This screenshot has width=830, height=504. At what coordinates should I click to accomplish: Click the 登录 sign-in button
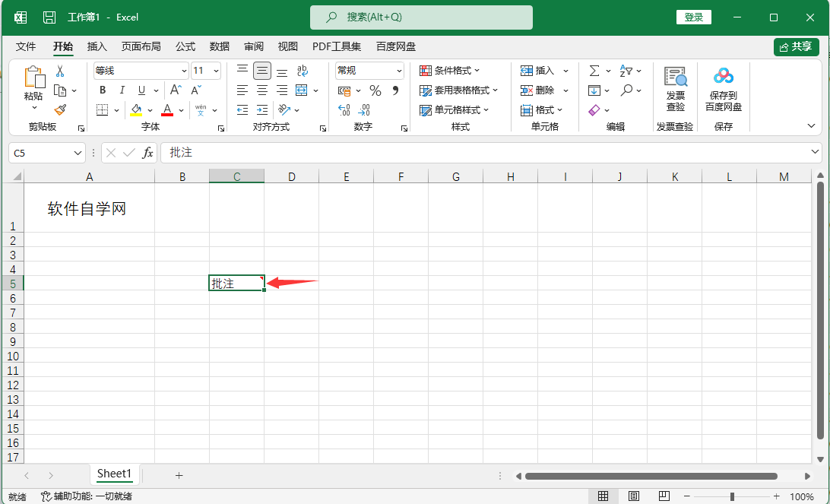694,17
